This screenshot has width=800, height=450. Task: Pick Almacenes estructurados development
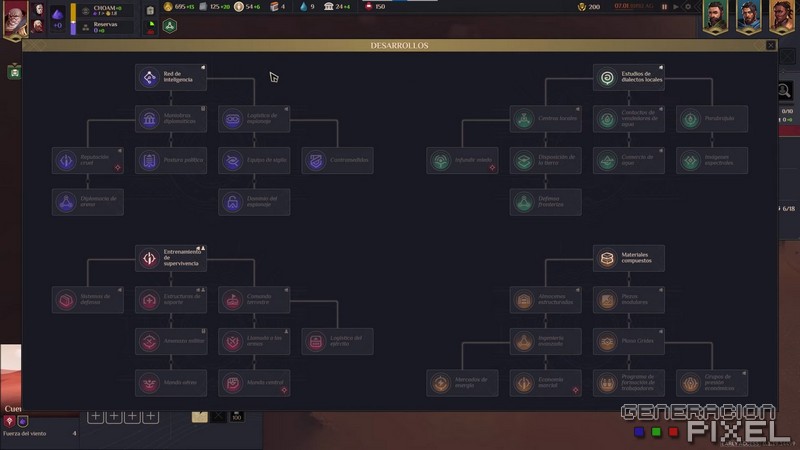pos(545,299)
